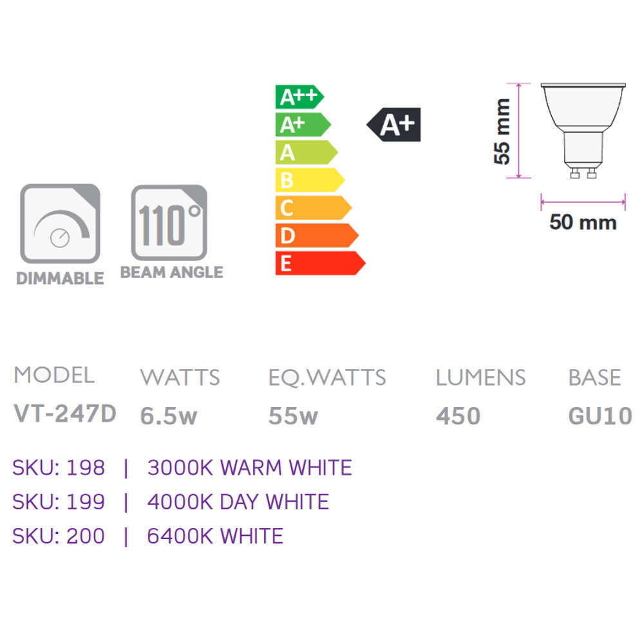Select SKU: 199 4000K Day White line
This screenshot has height=644, width=644.
click(x=171, y=502)
